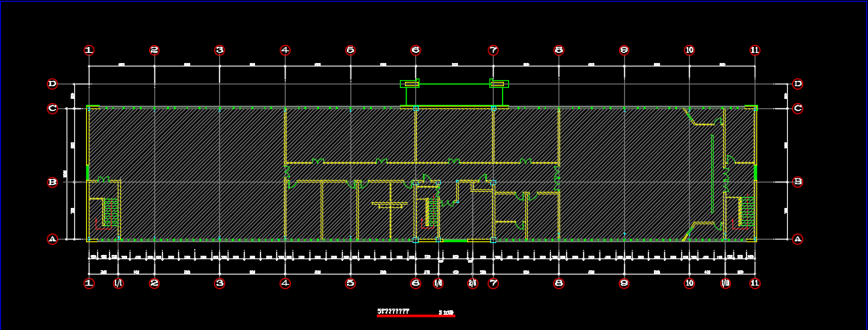Click the top-row grid bubble 8

(558, 50)
